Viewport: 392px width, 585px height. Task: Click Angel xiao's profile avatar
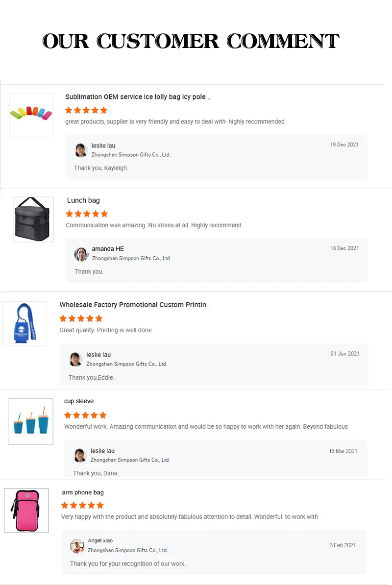(77, 545)
